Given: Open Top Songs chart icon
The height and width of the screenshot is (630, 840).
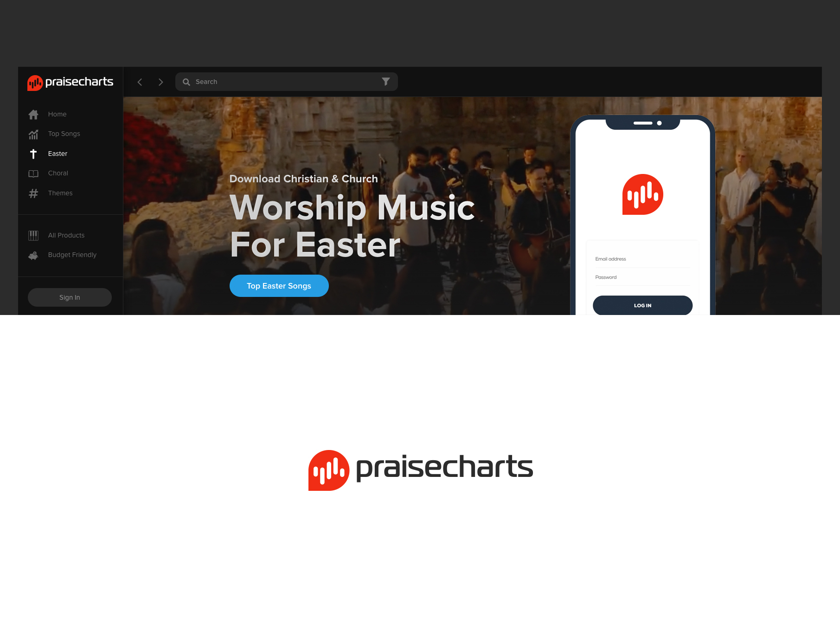Looking at the screenshot, I should pyautogui.click(x=33, y=134).
